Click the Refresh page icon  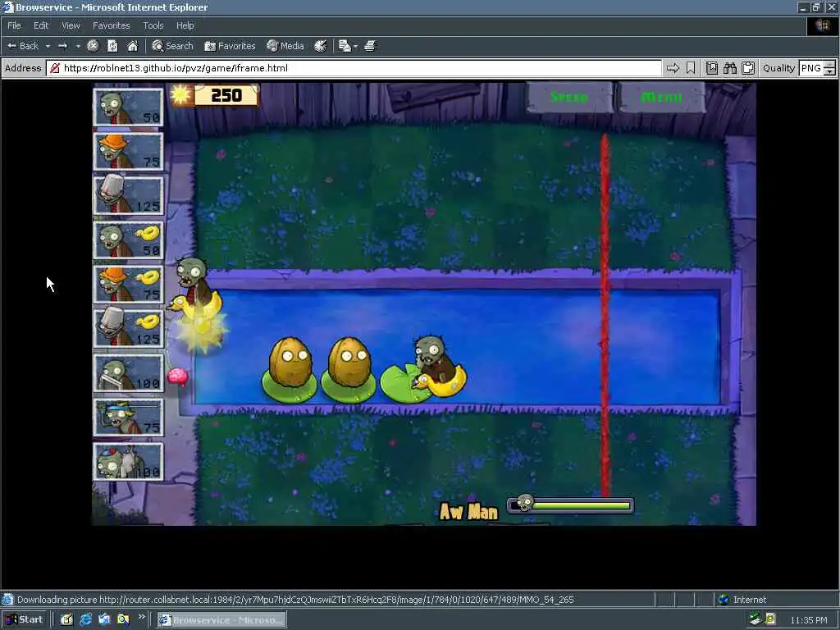[112, 46]
